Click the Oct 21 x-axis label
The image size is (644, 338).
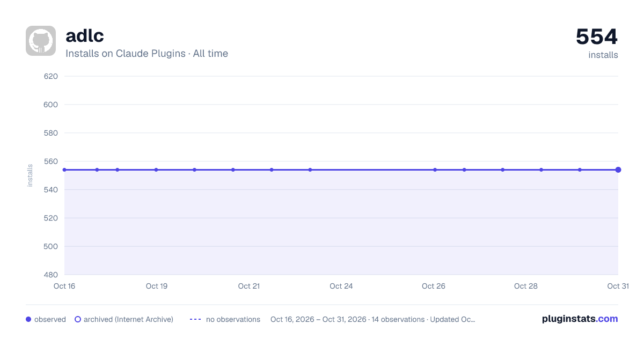[x=249, y=286]
